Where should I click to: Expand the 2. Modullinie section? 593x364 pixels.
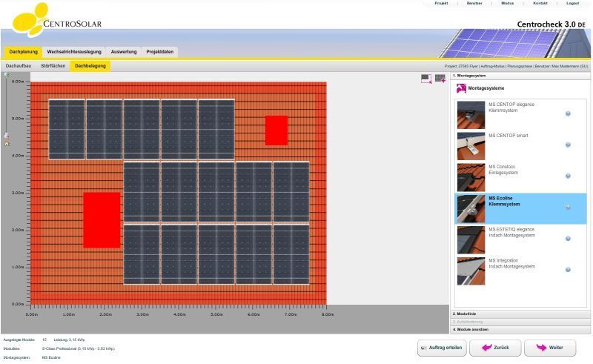click(520, 314)
